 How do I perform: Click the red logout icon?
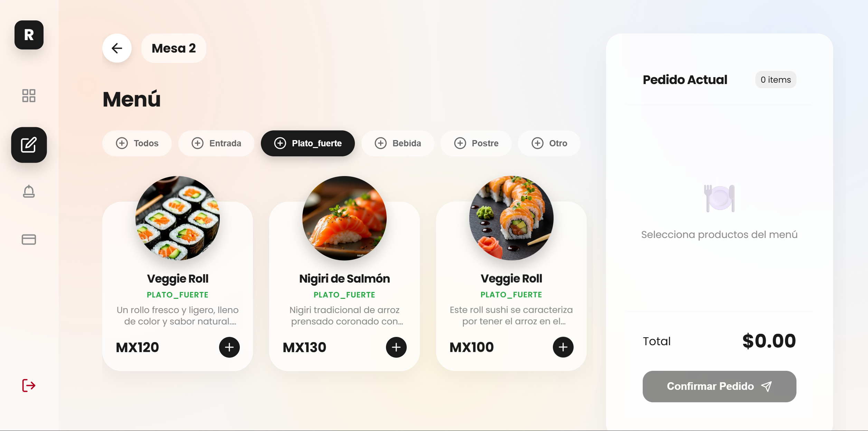click(29, 385)
